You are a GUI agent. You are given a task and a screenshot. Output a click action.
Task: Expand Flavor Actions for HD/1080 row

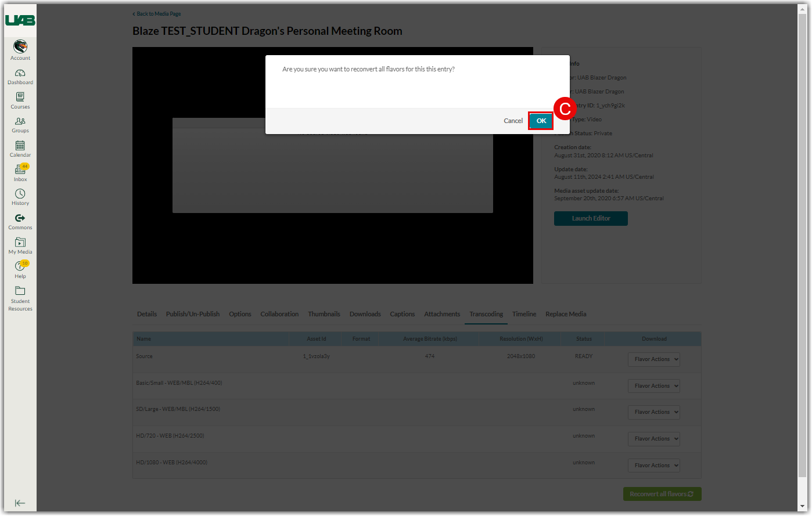point(653,466)
